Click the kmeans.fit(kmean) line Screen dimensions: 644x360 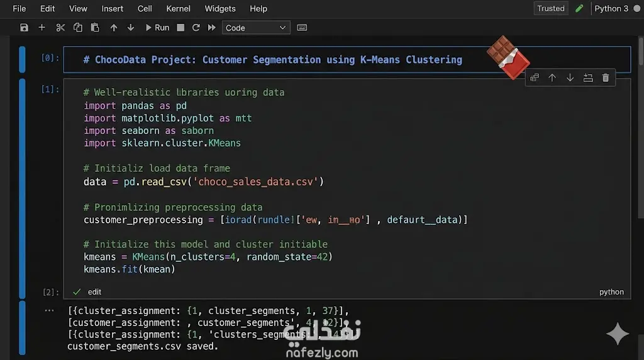[130, 269]
